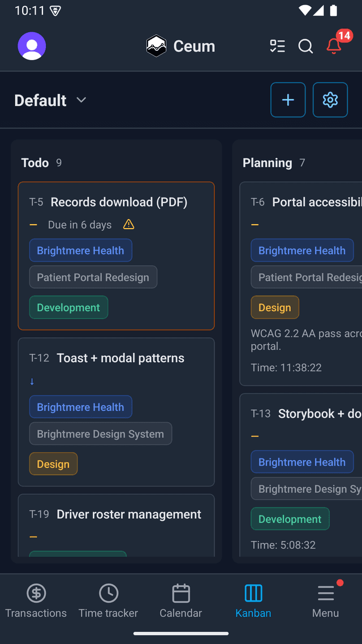Open search with the magnifier icon
Screen dimensions: 362x644
coord(305,46)
